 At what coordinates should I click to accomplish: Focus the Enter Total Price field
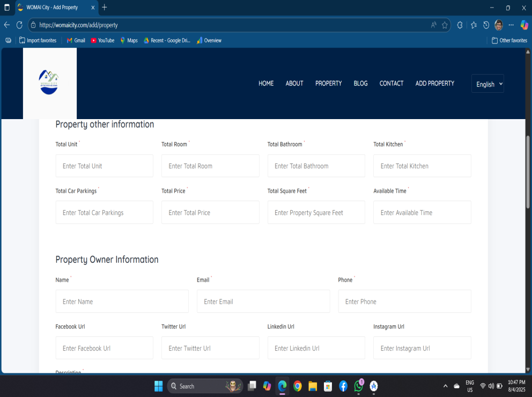210,212
